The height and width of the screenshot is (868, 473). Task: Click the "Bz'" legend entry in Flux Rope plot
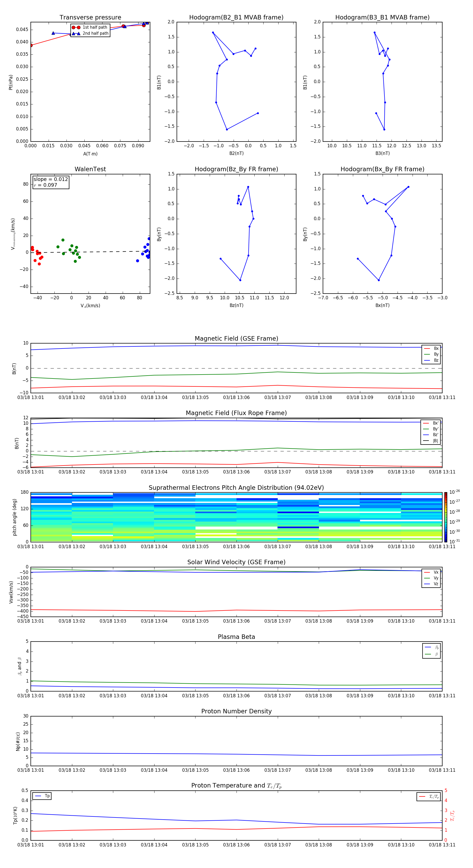[431, 435]
